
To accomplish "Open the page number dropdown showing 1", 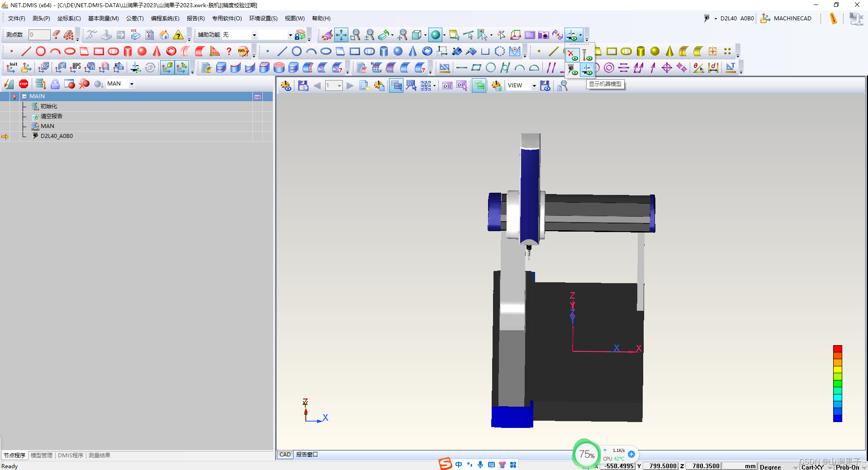I will pyautogui.click(x=339, y=85).
